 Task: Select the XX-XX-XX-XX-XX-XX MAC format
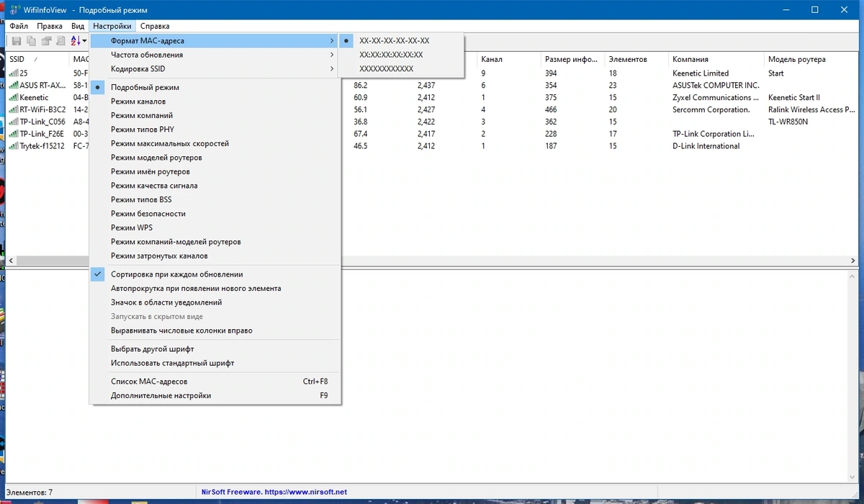click(402, 41)
